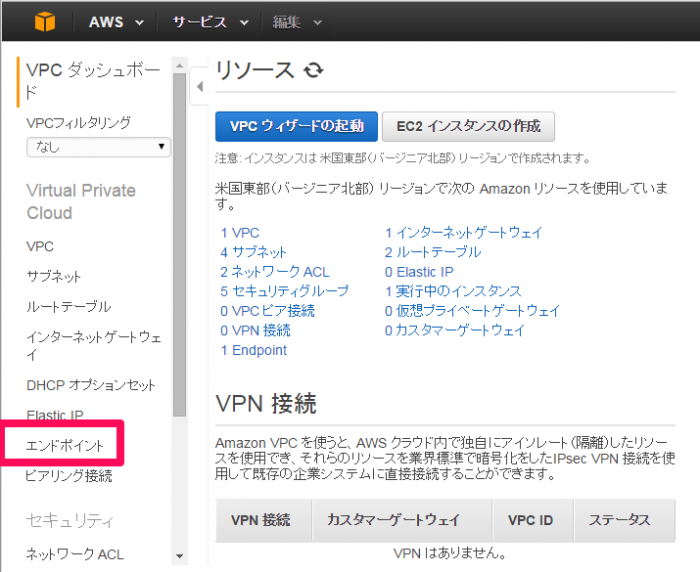Select エンドポイント in the sidebar
Viewport: 700px width, 572px height.
coord(65,445)
